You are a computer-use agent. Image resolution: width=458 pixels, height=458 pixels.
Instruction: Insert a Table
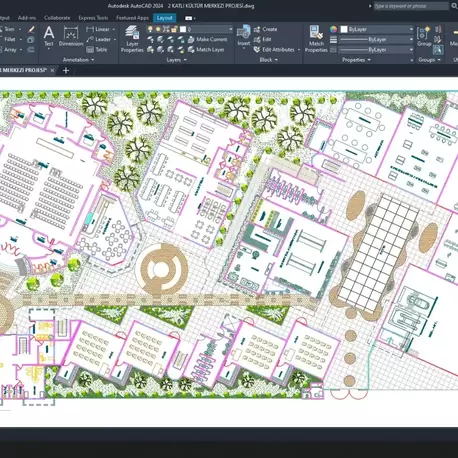pyautogui.click(x=97, y=50)
